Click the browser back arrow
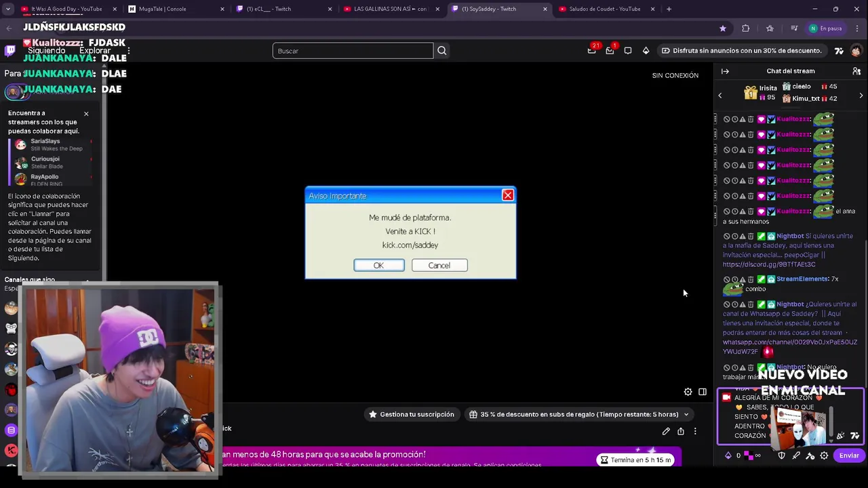868x488 pixels. pyautogui.click(x=9, y=28)
